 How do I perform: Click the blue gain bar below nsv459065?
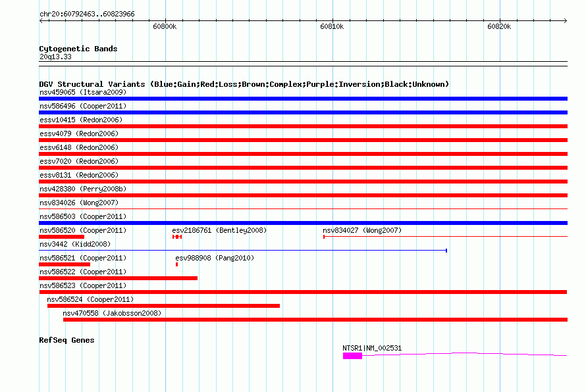pos(303,99)
